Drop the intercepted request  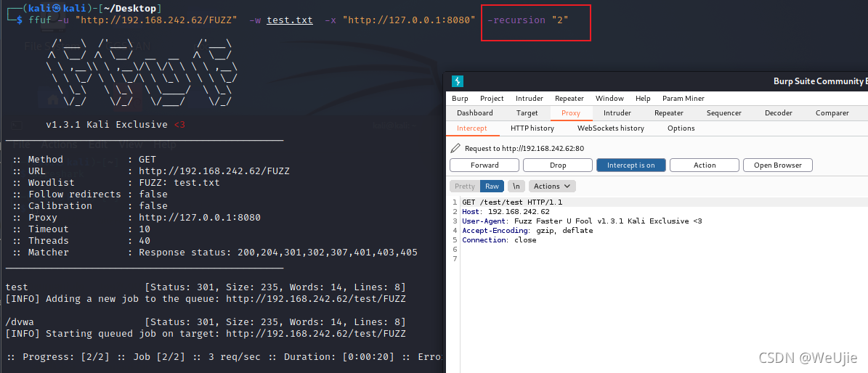point(558,165)
